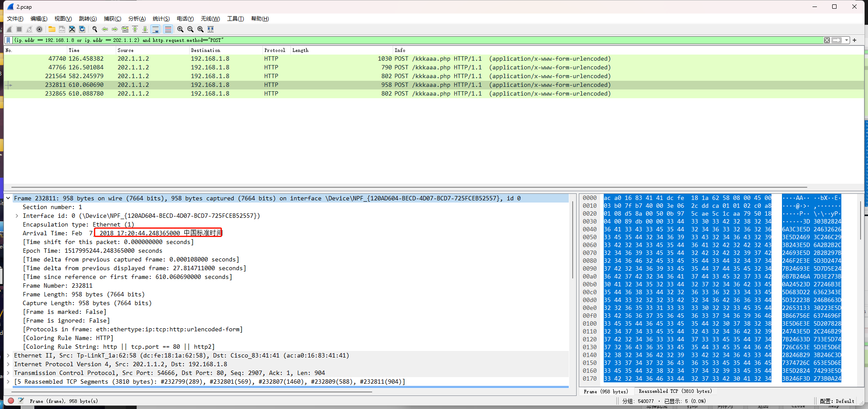Open capture file properties status bar icon
Screen dimensions: 868x409
(21, 401)
